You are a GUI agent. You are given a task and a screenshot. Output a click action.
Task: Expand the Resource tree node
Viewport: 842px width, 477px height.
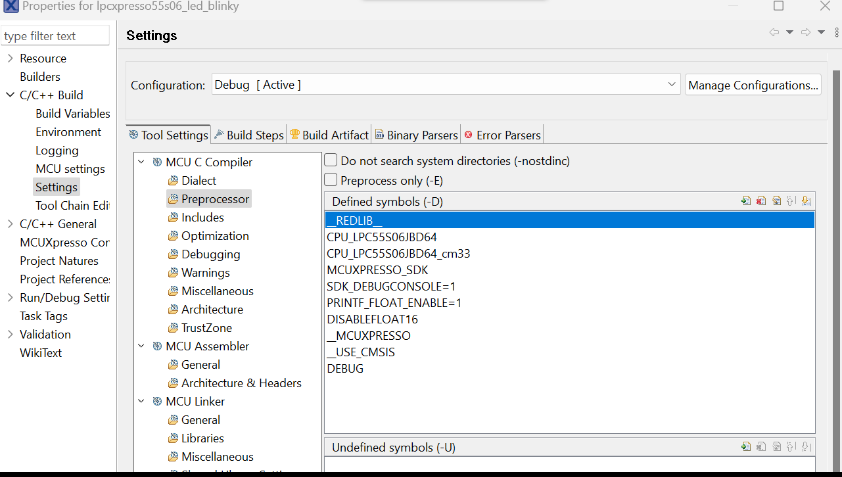(10, 58)
